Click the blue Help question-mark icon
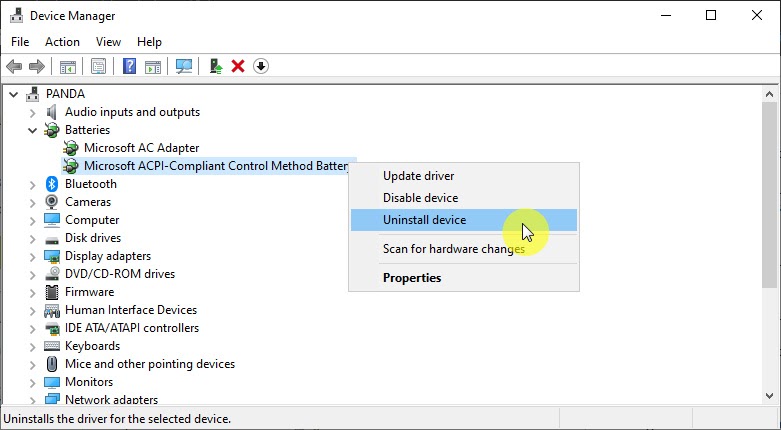781x430 pixels. coord(130,66)
